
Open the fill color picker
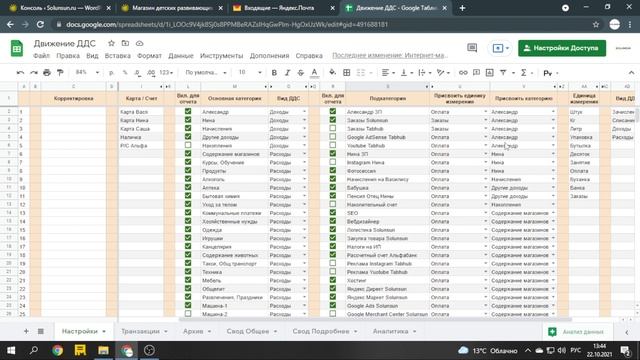(x=333, y=73)
